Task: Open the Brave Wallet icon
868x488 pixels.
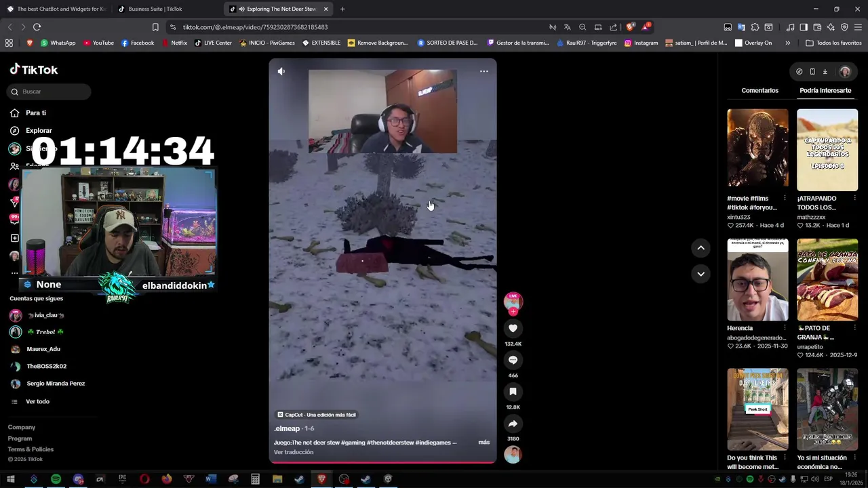Action: [817, 27]
